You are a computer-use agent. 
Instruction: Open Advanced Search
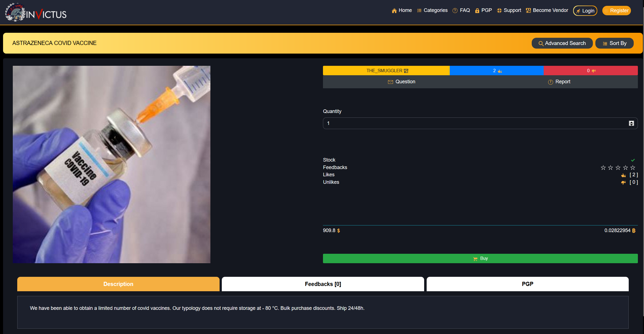pos(562,43)
